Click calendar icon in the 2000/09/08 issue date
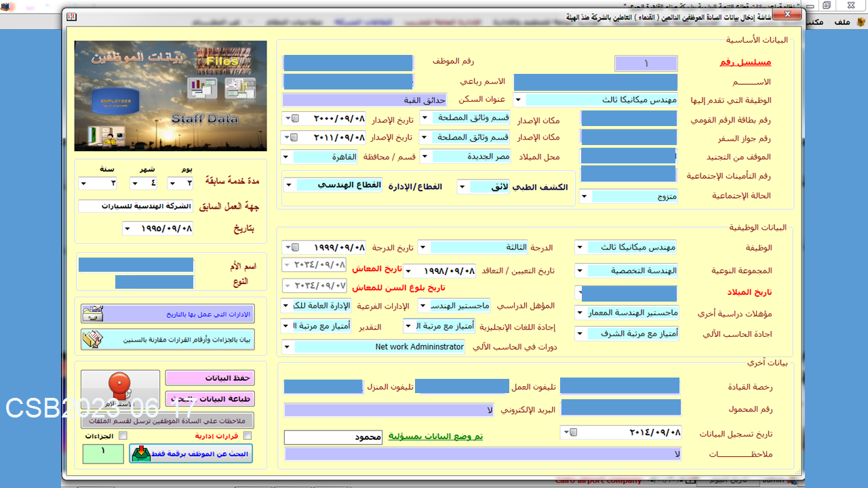Image resolution: width=868 pixels, height=488 pixels. pyautogui.click(x=294, y=119)
